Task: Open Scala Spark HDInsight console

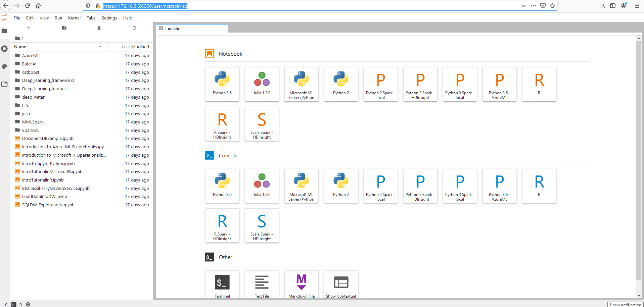Action: click(x=262, y=225)
